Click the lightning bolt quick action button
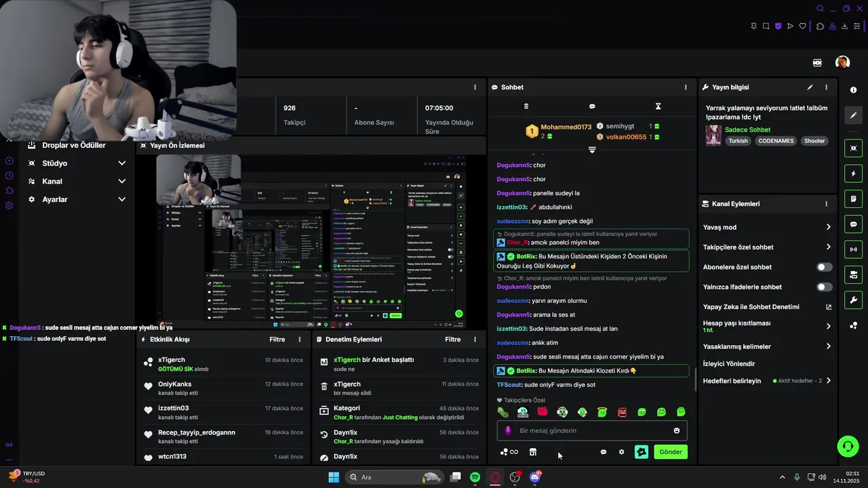Image resolution: width=868 pixels, height=488 pixels. 853,174
